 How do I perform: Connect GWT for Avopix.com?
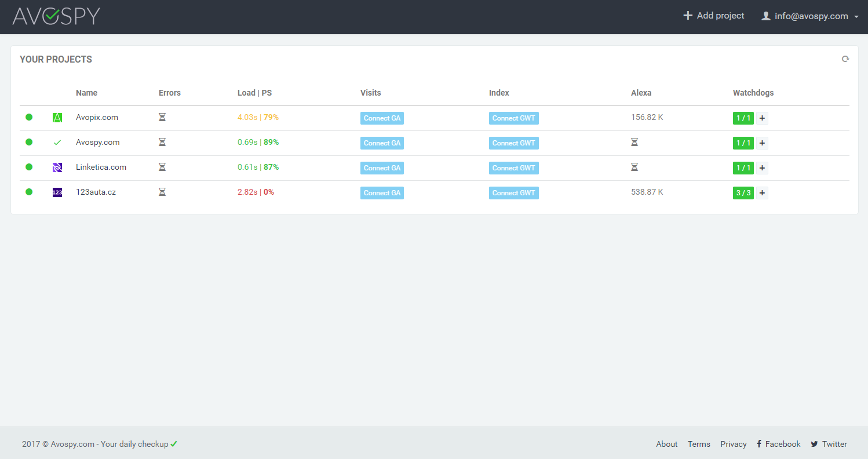pos(514,118)
